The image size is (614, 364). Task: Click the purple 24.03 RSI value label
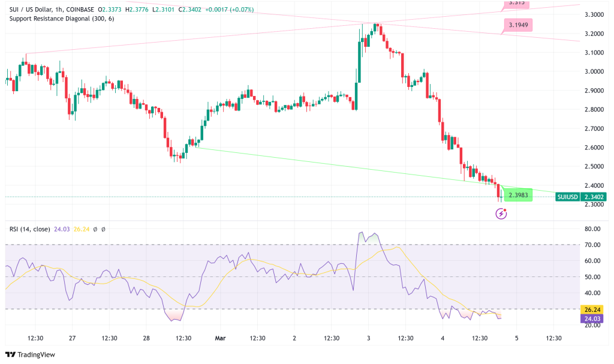tap(592, 318)
